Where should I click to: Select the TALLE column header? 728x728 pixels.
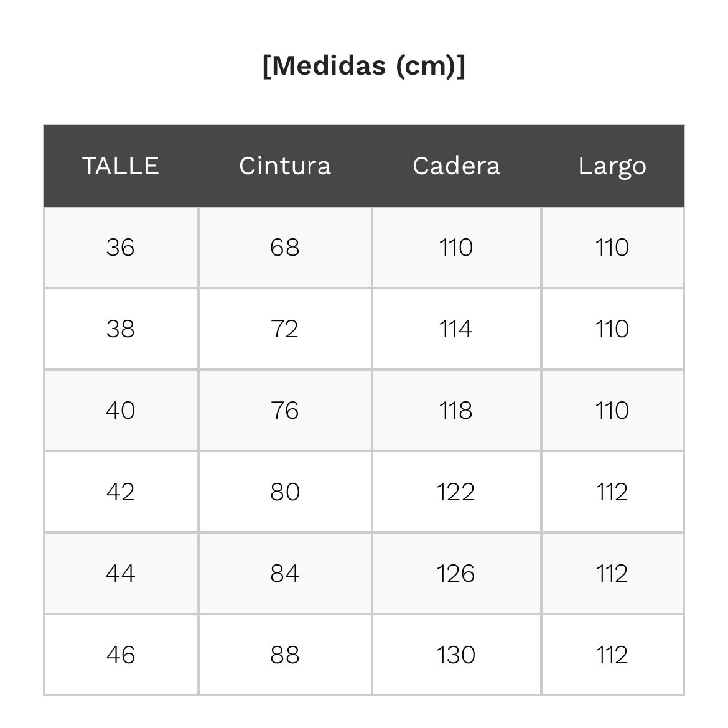point(121,166)
